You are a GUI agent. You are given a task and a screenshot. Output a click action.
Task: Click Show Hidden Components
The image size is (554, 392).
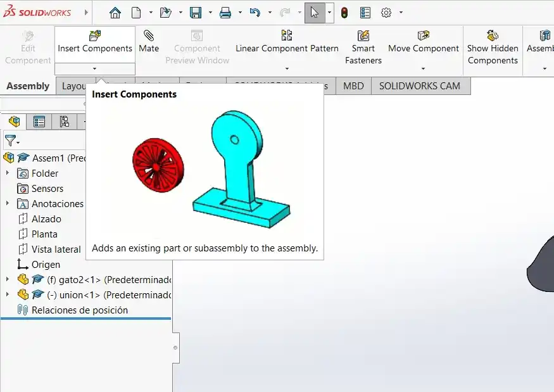coord(493,47)
